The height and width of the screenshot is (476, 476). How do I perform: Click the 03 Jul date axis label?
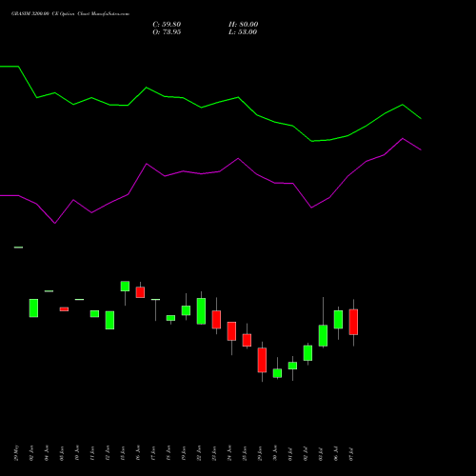tap(322, 453)
